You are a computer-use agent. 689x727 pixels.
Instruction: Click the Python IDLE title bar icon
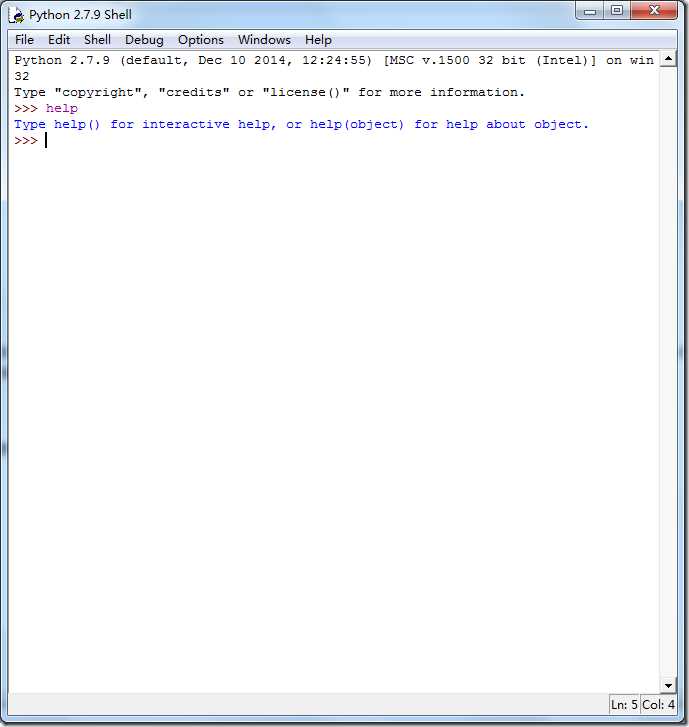click(17, 15)
